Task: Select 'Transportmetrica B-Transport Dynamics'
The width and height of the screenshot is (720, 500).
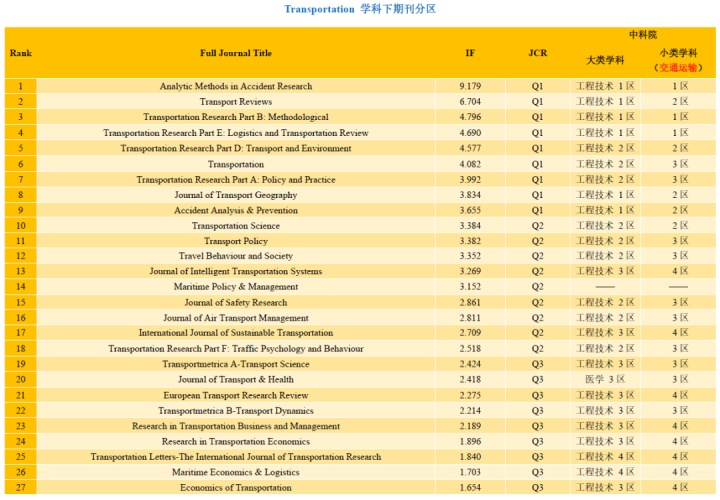Action: [236, 411]
